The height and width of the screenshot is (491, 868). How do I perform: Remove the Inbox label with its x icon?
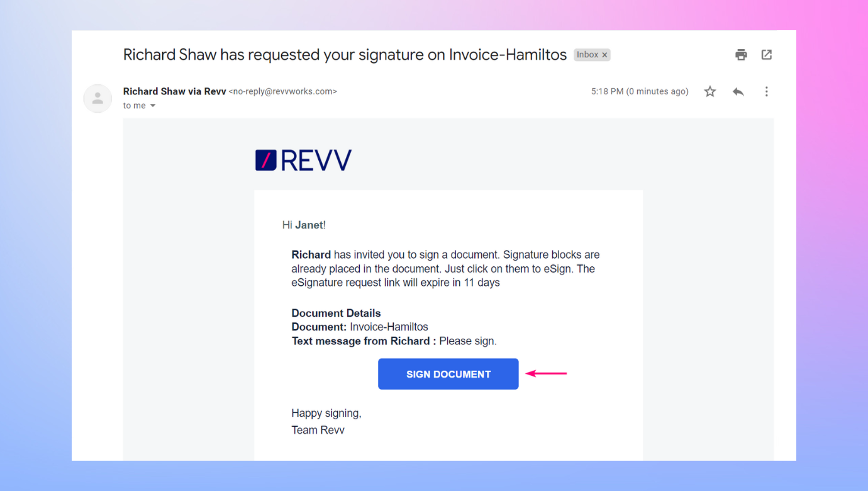[604, 54]
